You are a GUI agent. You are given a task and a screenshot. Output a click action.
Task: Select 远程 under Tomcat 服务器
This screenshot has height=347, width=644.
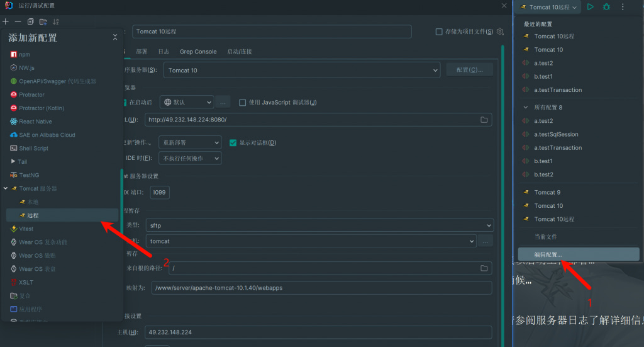(33, 215)
